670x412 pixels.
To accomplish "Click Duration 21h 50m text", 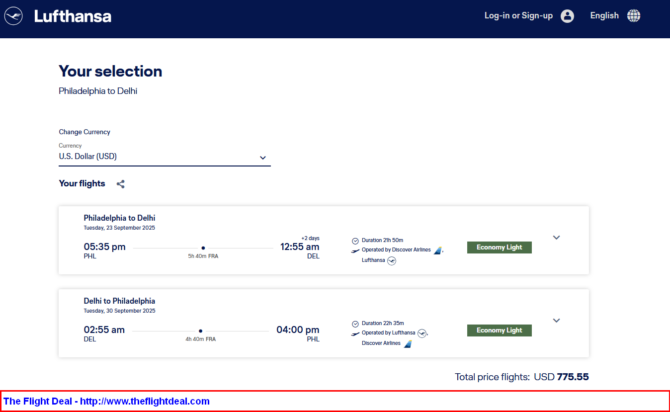I will coord(382,240).
